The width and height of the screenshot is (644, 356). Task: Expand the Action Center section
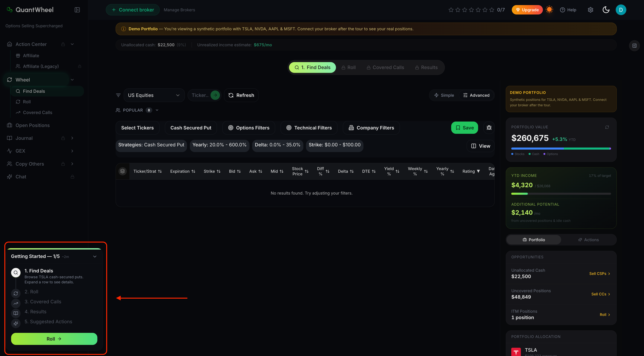[x=72, y=44]
